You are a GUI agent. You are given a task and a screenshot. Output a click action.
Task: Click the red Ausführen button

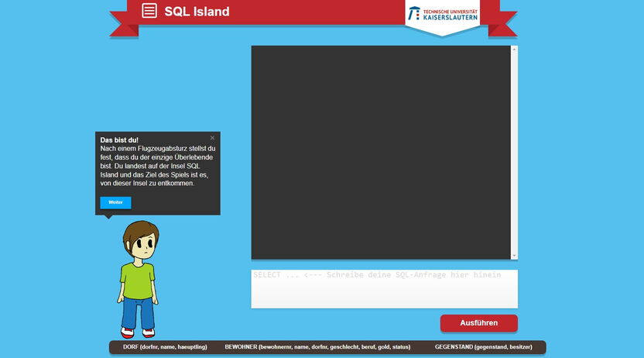pyautogui.click(x=478, y=323)
